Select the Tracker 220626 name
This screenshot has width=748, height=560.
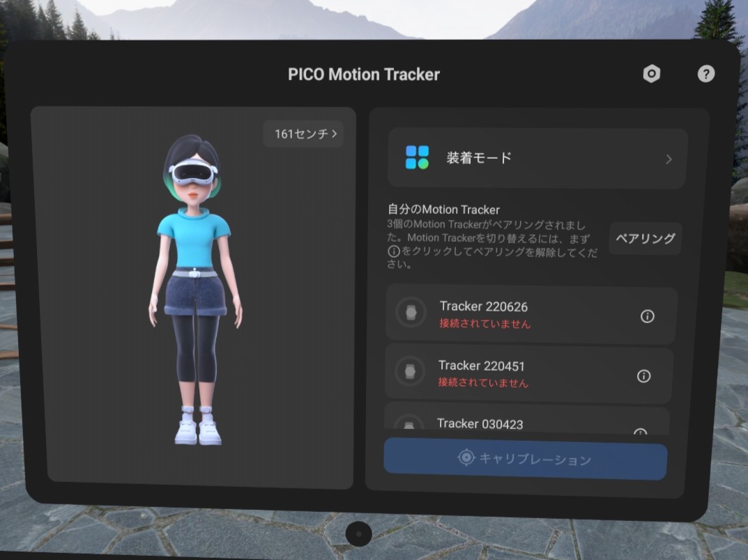point(483,306)
